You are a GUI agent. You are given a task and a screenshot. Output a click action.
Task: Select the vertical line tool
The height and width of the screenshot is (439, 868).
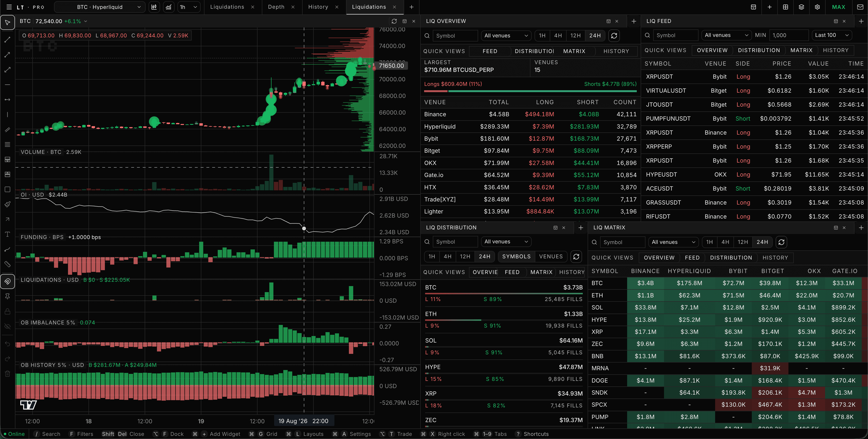(7, 115)
